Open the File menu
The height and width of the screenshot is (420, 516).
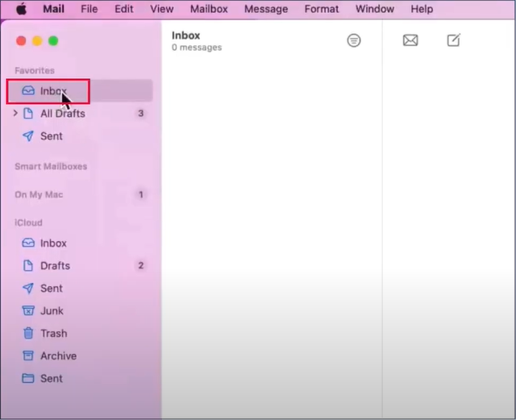pyautogui.click(x=89, y=9)
